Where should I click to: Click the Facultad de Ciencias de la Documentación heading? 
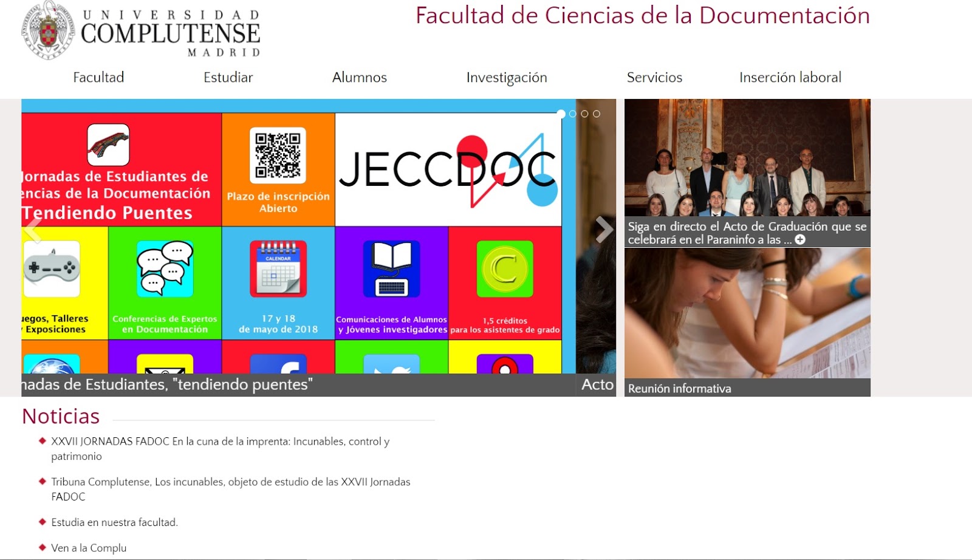pyautogui.click(x=643, y=15)
